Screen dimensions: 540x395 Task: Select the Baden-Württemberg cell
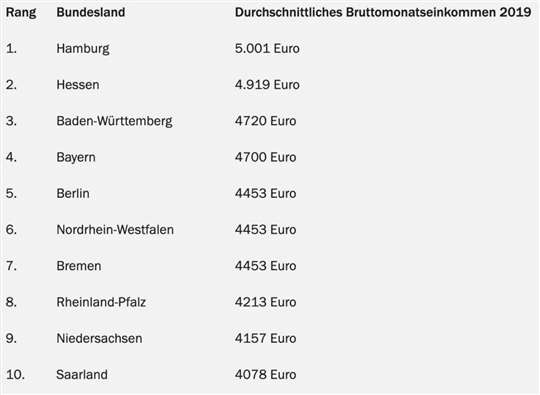tap(114, 121)
